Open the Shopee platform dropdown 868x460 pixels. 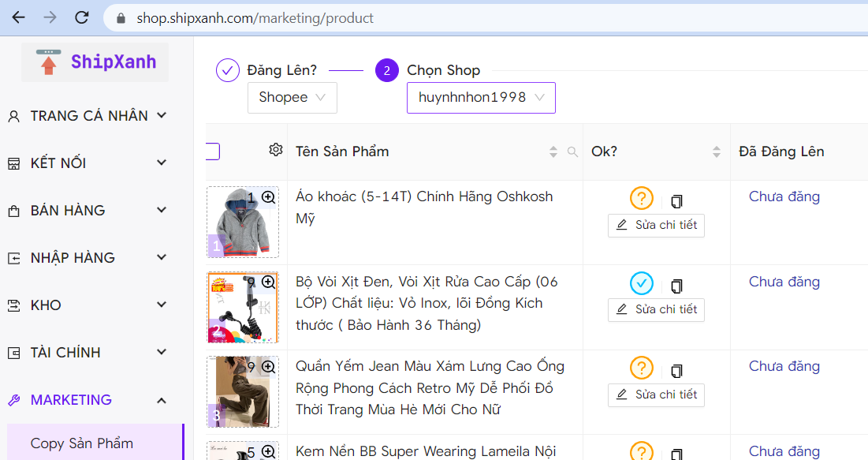pyautogui.click(x=292, y=97)
